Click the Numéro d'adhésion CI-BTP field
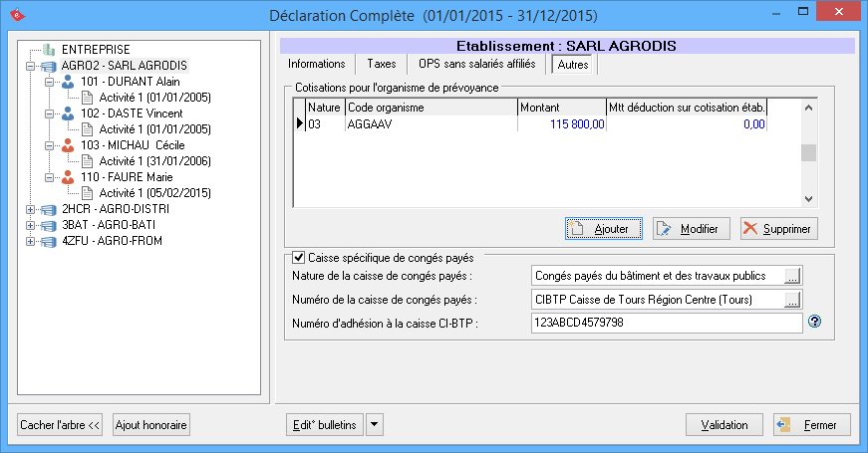Viewport: 868px width, 453px height. point(666,324)
